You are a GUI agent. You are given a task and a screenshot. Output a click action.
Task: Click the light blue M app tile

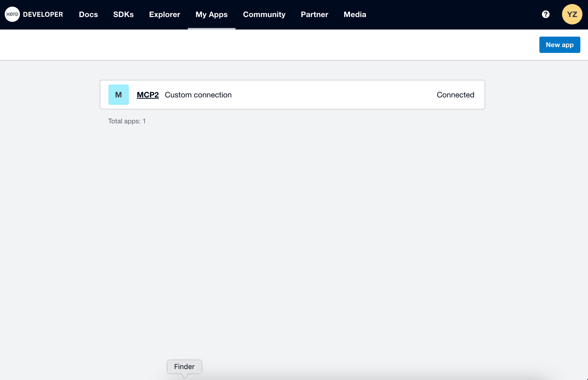[118, 95]
